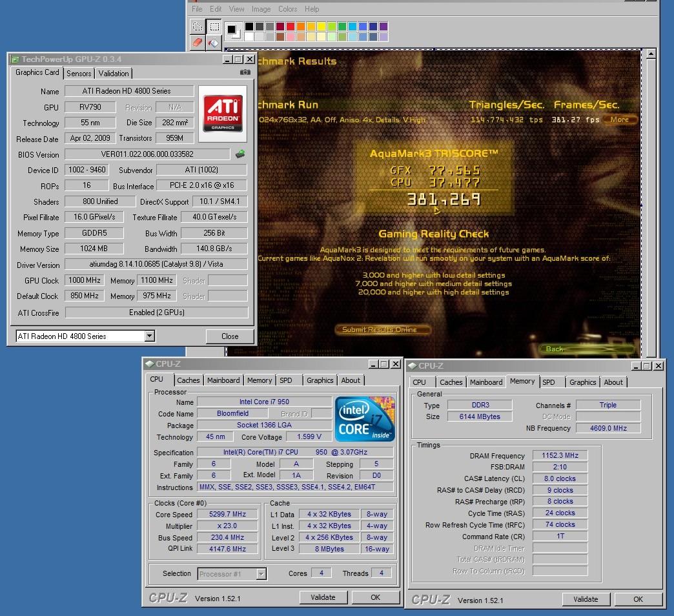Switch to the Validation tab in GPU-Z
This screenshot has width=674, height=616.
pyautogui.click(x=114, y=74)
